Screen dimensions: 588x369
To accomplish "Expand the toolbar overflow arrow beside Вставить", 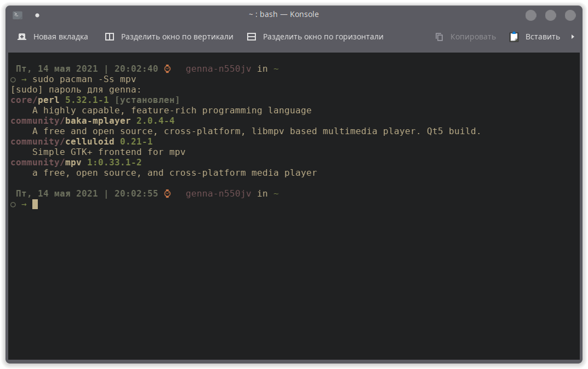I will coord(572,37).
